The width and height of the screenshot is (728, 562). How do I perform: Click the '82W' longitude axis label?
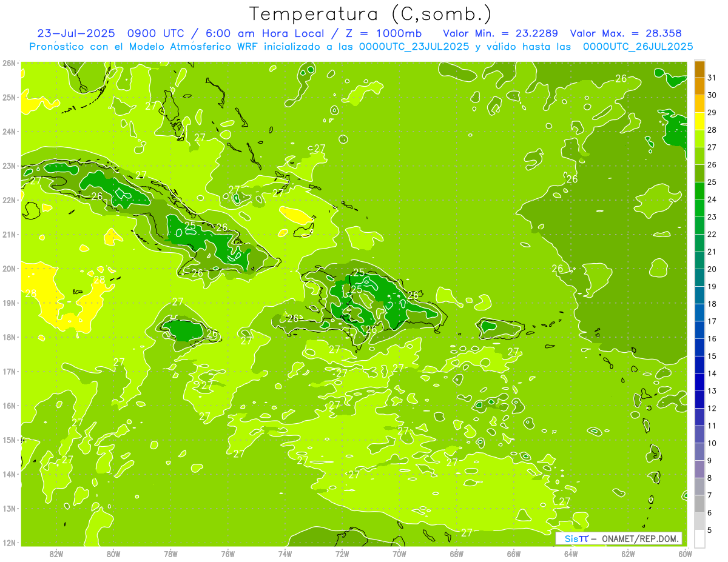(x=56, y=553)
